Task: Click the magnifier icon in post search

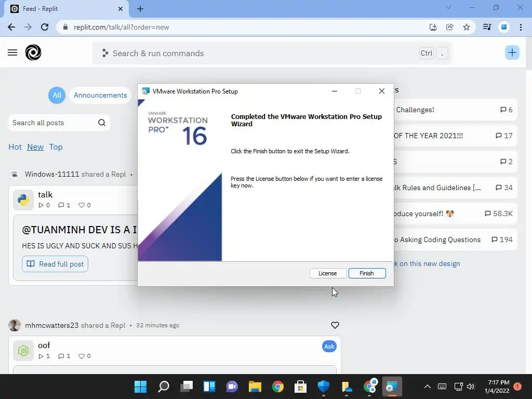Action: coord(102,123)
